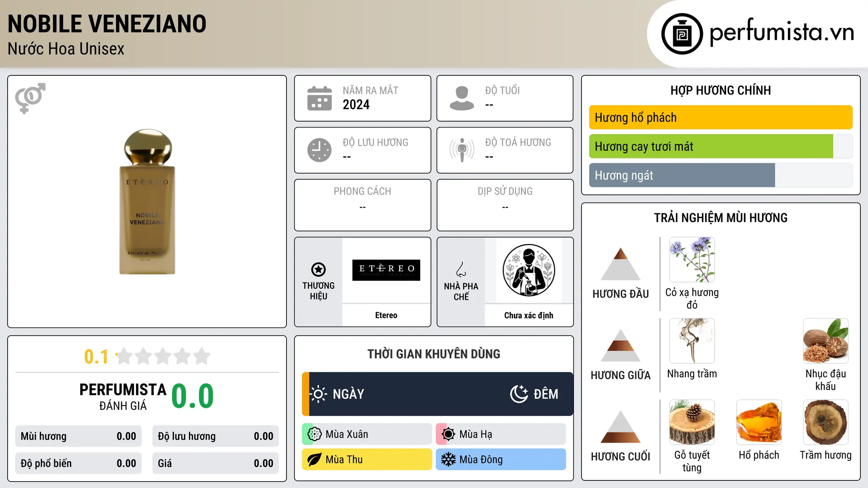Click the Giá 0.00 score row
The image size is (868, 488).
coord(215,463)
